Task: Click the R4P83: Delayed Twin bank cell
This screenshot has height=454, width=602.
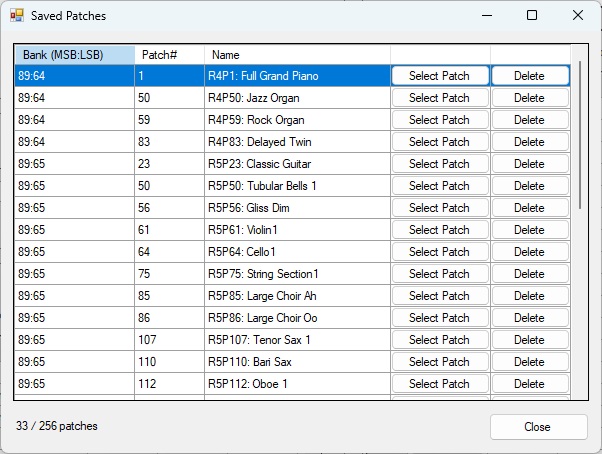Action: tap(74, 142)
